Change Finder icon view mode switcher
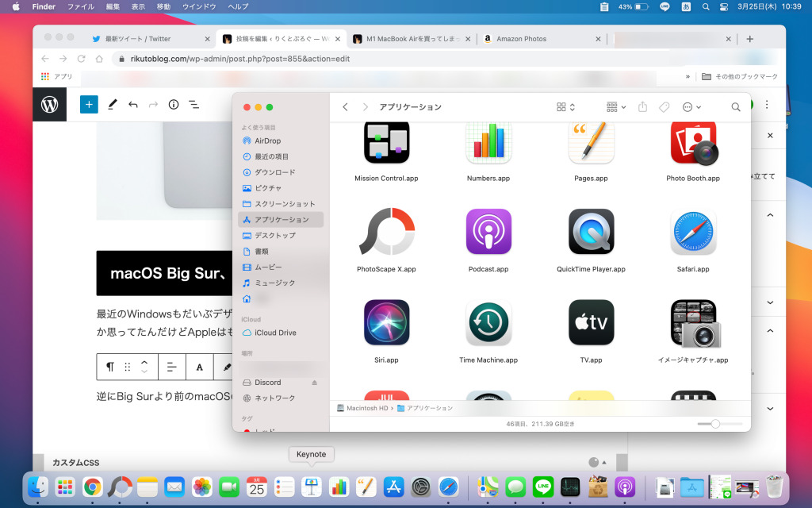The height and width of the screenshot is (508, 812). pyautogui.click(x=565, y=107)
